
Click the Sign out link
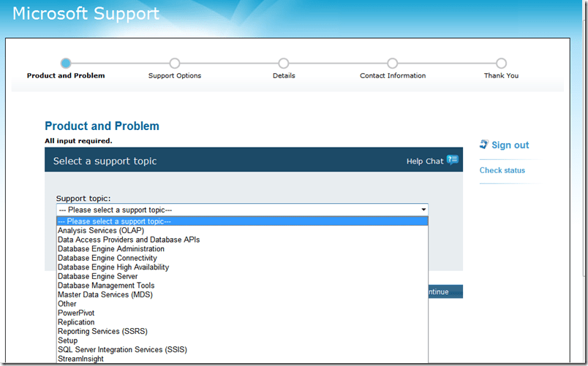[x=510, y=145]
